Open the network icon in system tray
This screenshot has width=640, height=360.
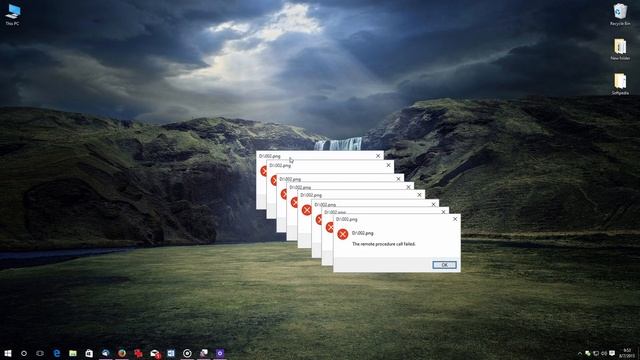(x=596, y=353)
